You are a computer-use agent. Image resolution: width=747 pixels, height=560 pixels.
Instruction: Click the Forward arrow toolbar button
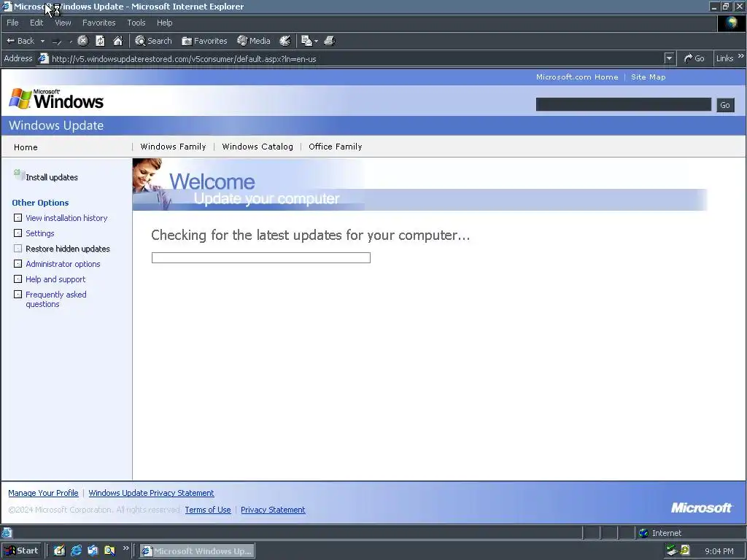click(x=57, y=42)
